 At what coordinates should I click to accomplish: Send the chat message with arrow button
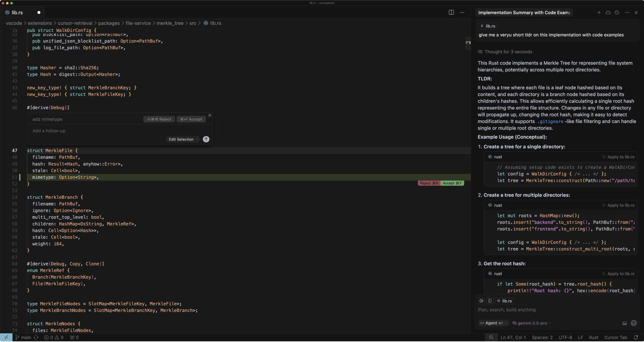coord(634,323)
